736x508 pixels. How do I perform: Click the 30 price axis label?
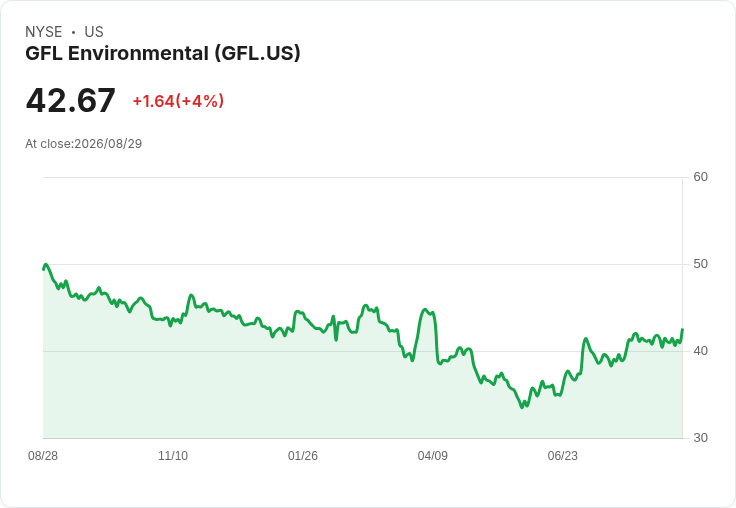[700, 438]
